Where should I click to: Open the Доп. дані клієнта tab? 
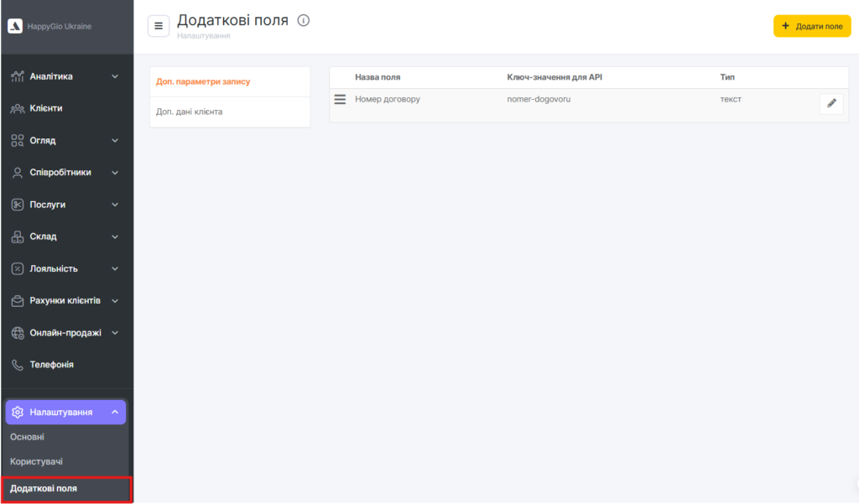(x=190, y=112)
